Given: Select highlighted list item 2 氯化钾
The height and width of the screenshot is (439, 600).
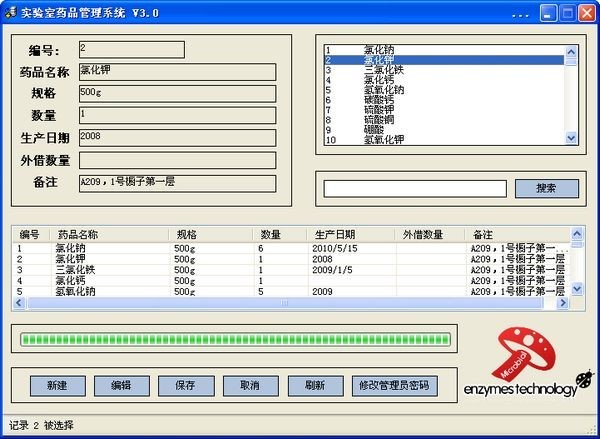Looking at the screenshot, I should (x=444, y=60).
